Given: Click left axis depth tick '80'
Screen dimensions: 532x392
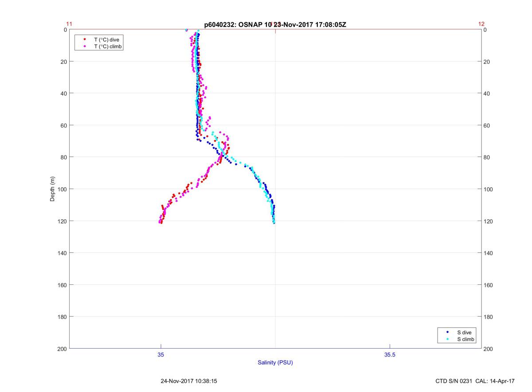Looking at the screenshot, I should click(64, 157).
